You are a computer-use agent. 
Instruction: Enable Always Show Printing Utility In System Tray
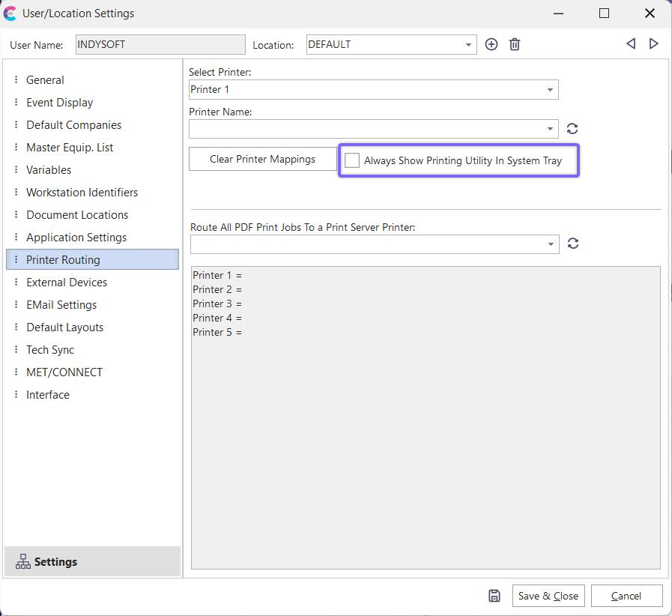(x=352, y=160)
